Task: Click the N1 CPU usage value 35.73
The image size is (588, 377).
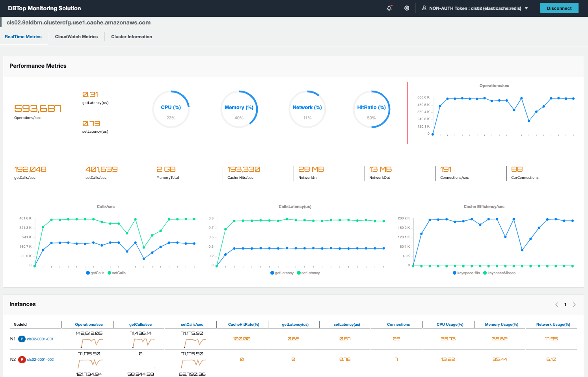Action: (x=448, y=339)
